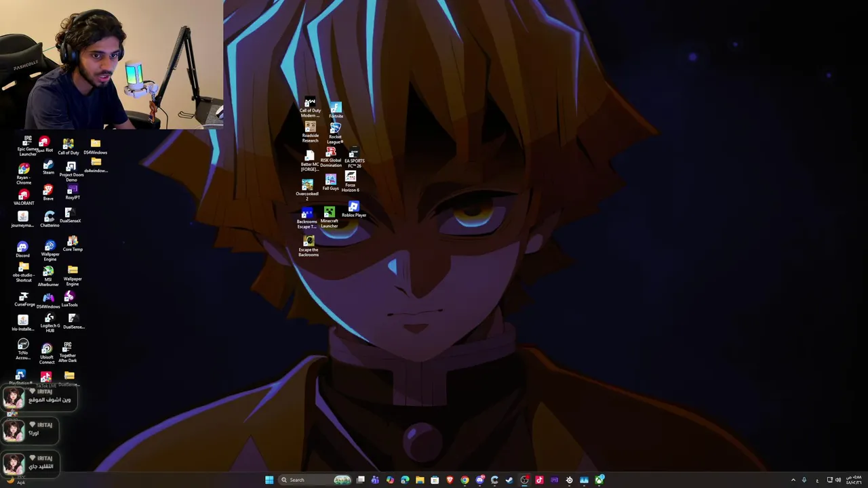Image resolution: width=868 pixels, height=488 pixels.
Task: Select the Project Doors Demo icon
Action: pyautogui.click(x=71, y=172)
